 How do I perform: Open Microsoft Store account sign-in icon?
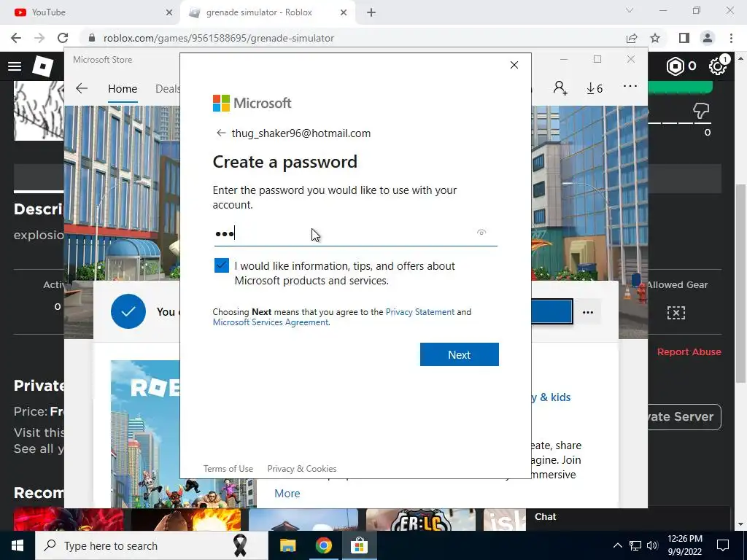pyautogui.click(x=560, y=88)
